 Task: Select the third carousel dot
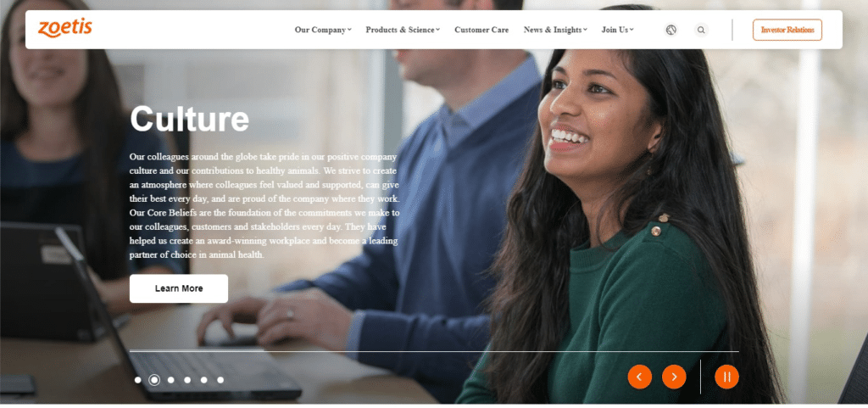coord(170,380)
